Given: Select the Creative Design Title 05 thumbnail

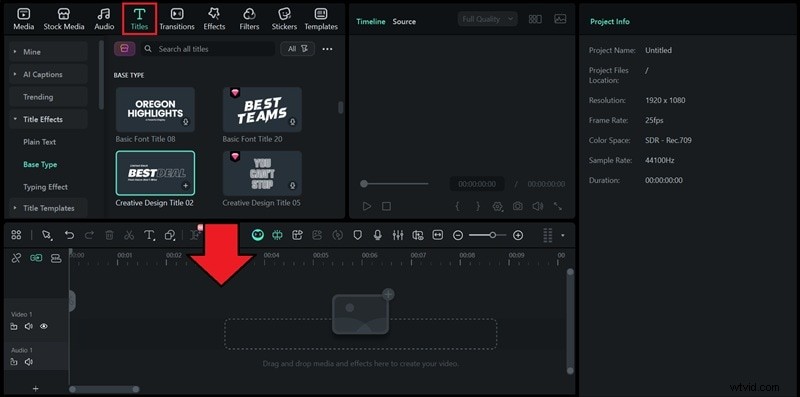Looking at the screenshot, I should (x=262, y=173).
